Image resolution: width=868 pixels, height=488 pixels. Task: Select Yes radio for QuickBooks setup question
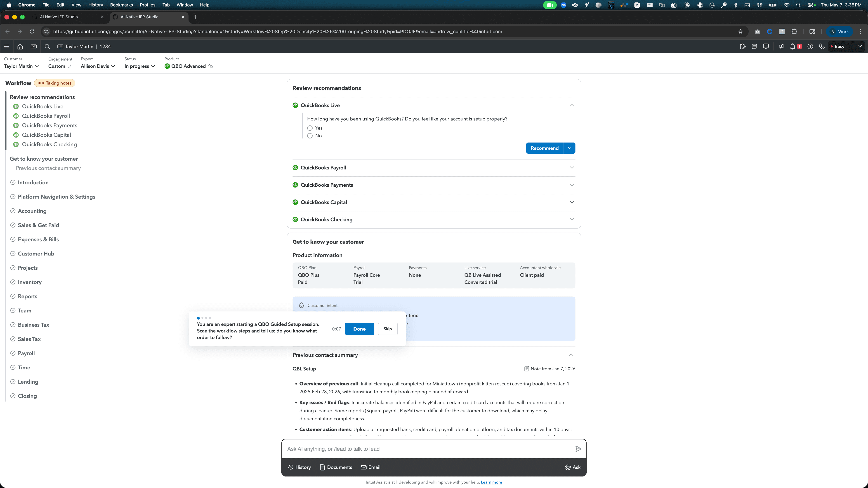coord(310,128)
